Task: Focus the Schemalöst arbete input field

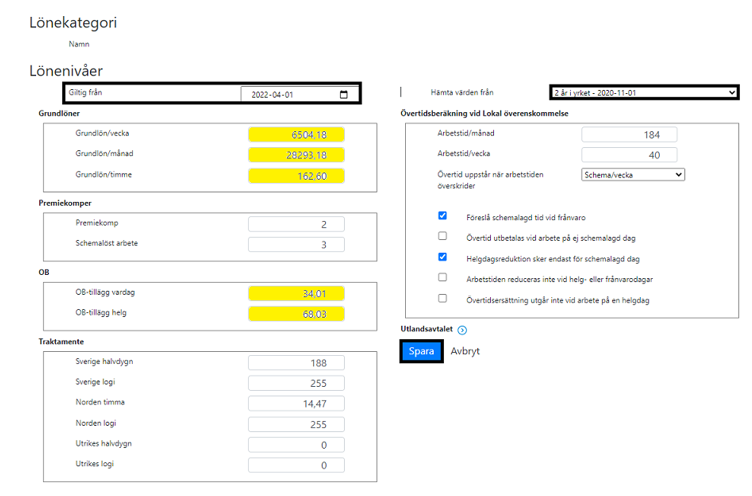Action: (x=296, y=245)
